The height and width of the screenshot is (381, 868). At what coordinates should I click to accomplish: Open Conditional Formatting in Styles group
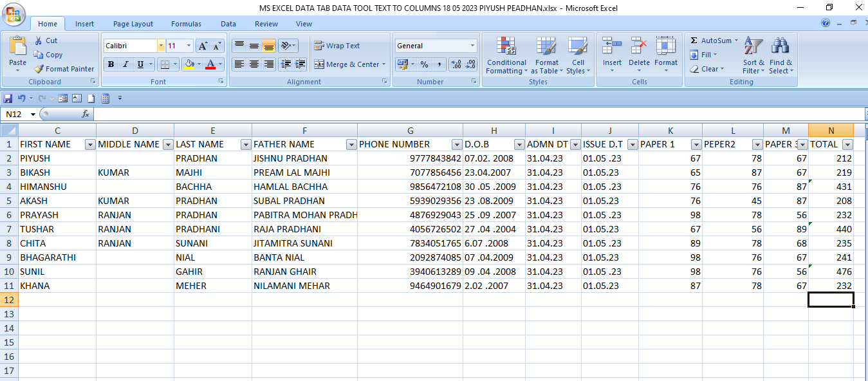(x=506, y=55)
